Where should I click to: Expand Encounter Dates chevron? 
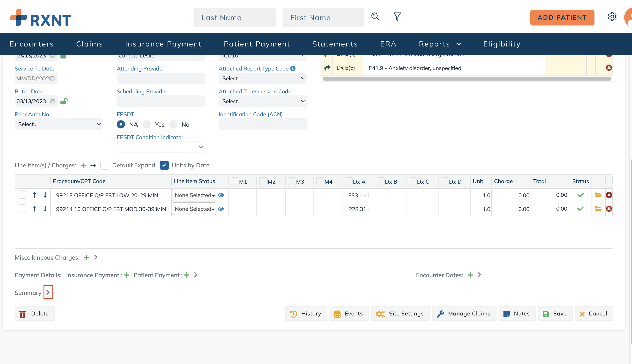(479, 275)
